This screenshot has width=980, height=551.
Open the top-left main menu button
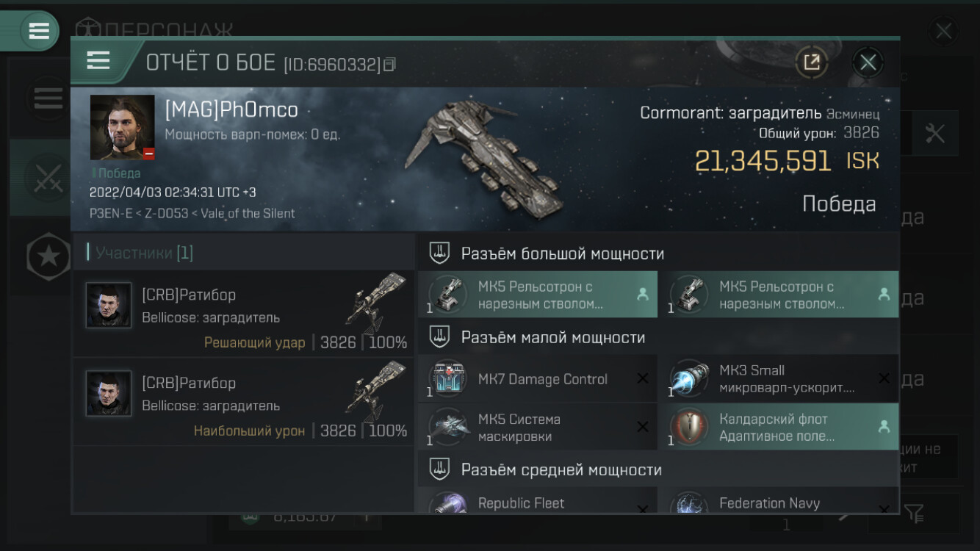[x=38, y=31]
